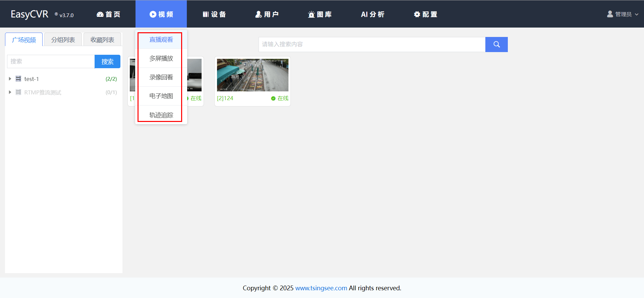Open the 配置 settings gear nav item
The width and height of the screenshot is (644, 298).
click(425, 14)
